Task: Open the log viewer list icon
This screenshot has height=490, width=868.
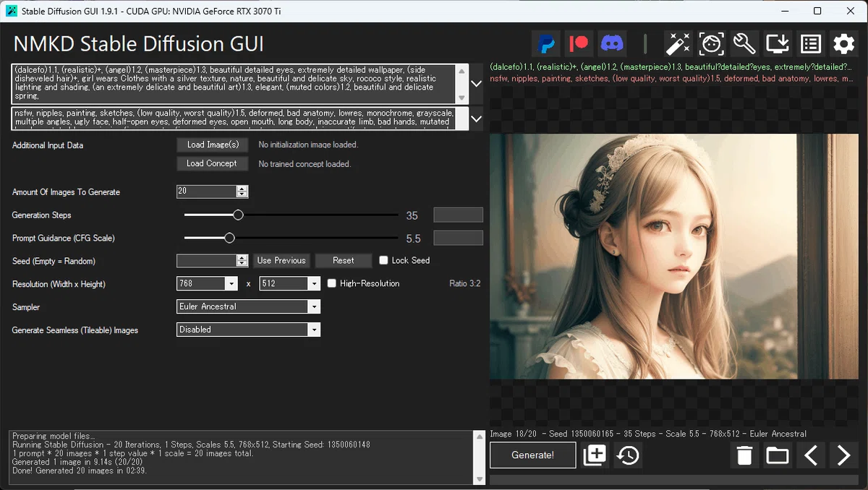Action: [x=810, y=44]
